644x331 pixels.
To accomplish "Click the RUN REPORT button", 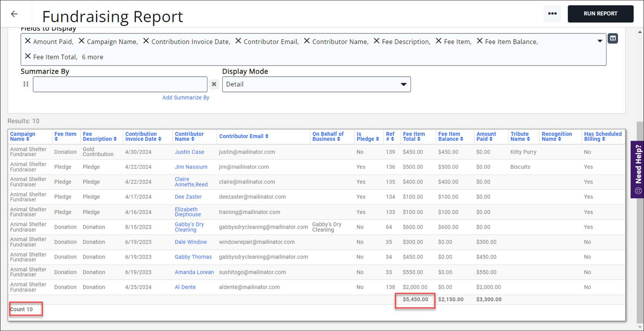I will point(600,14).
